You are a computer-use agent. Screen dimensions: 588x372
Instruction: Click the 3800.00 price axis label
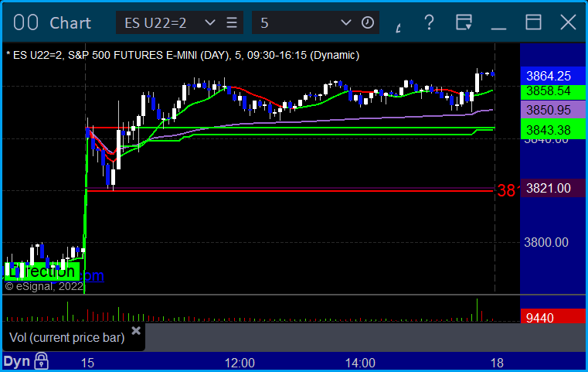click(x=546, y=243)
